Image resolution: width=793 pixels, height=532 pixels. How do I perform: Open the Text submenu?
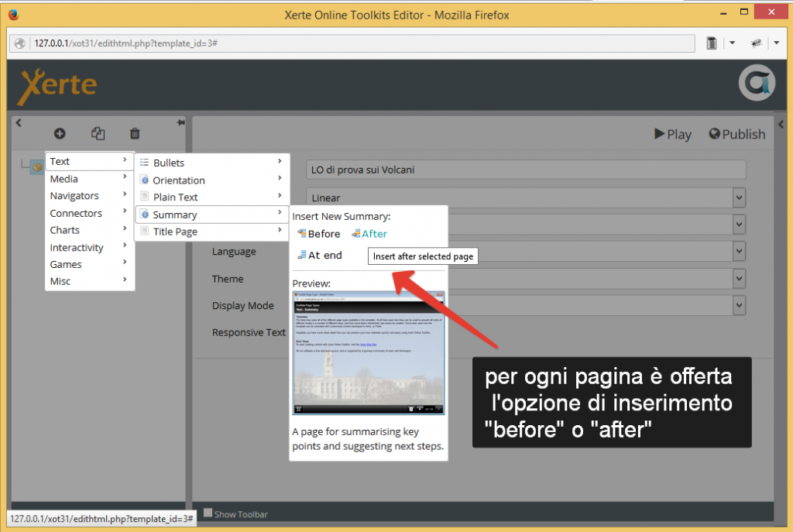(89, 161)
